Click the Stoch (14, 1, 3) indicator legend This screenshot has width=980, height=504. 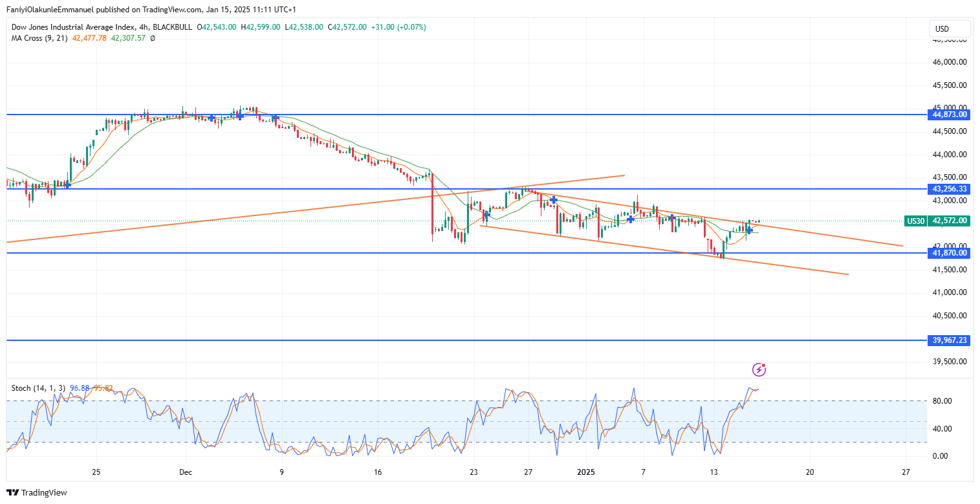click(x=39, y=388)
